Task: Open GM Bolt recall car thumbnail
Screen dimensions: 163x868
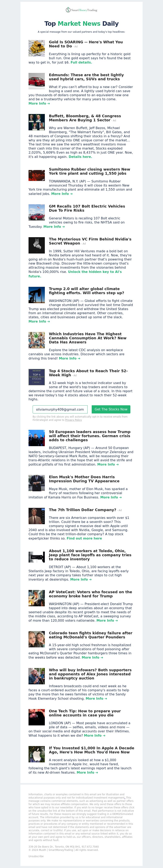Action: coord(37,212)
